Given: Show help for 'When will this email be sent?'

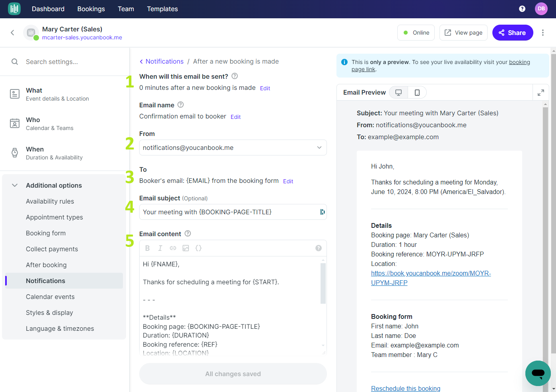Looking at the screenshot, I should pos(235,76).
